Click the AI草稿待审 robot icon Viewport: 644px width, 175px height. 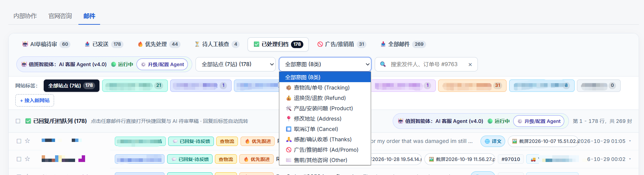[x=25, y=44]
